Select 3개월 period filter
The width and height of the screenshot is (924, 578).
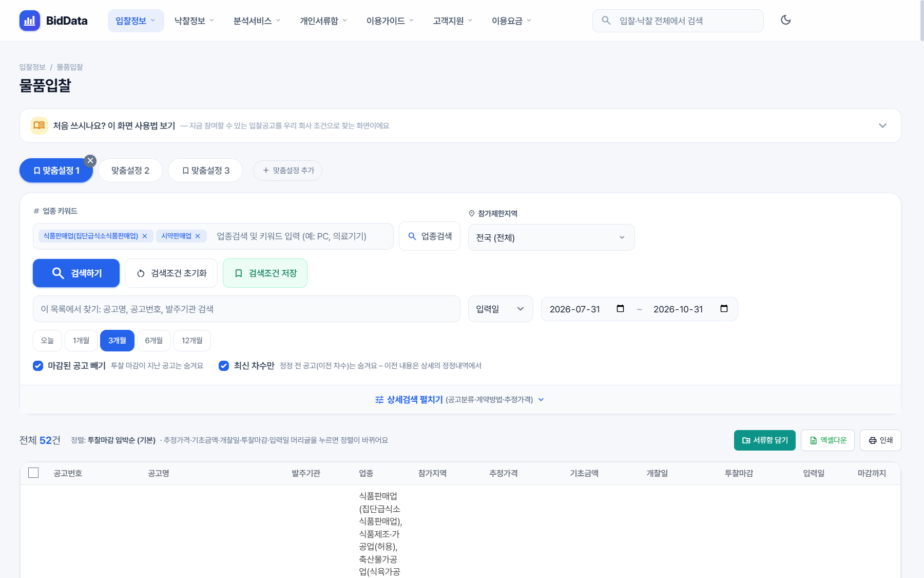(x=117, y=341)
